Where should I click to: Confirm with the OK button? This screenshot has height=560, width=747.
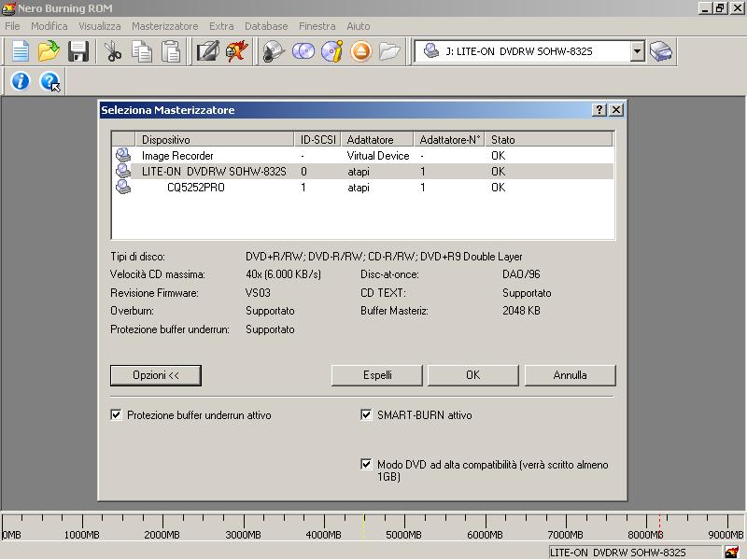(473, 375)
